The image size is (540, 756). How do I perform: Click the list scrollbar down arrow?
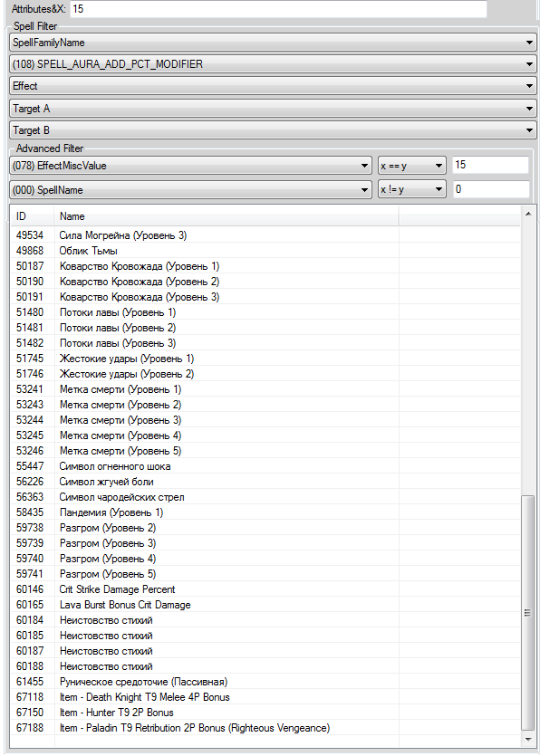(x=528, y=740)
